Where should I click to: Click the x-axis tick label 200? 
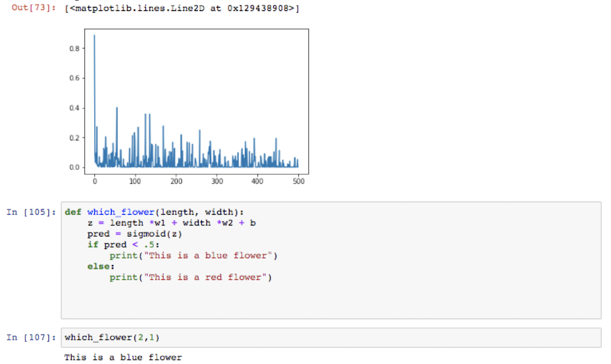tap(176, 182)
